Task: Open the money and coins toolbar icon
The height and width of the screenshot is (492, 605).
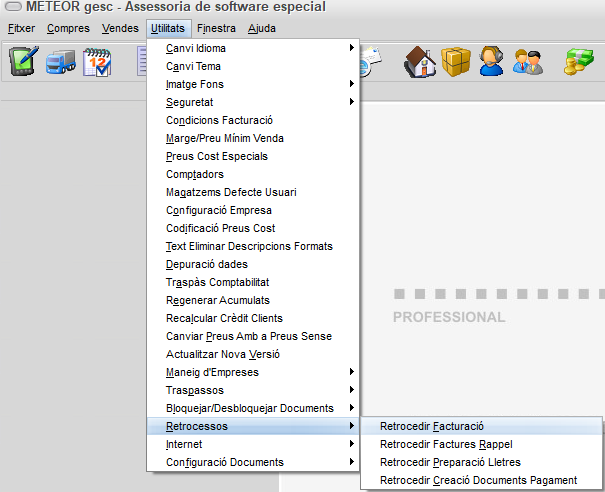Action: pos(578,62)
